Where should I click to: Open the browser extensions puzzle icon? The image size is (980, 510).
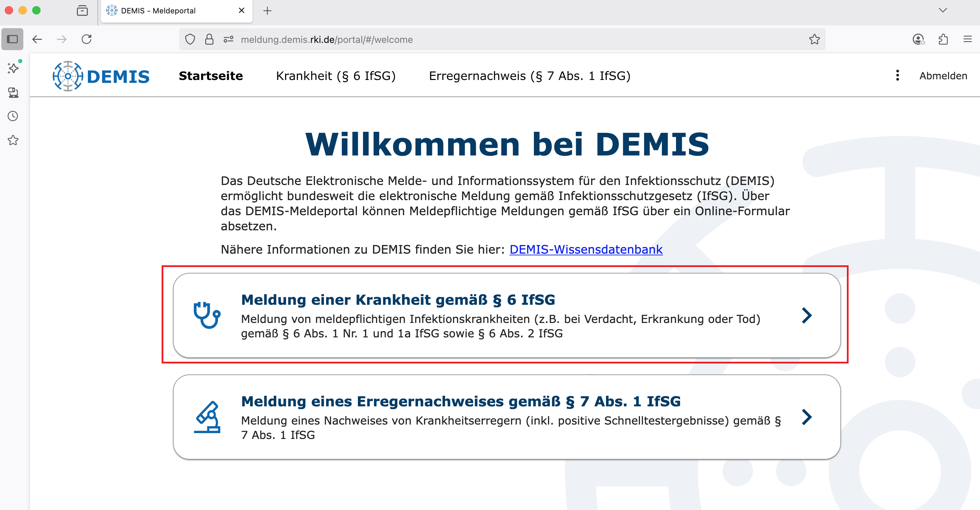(x=943, y=39)
